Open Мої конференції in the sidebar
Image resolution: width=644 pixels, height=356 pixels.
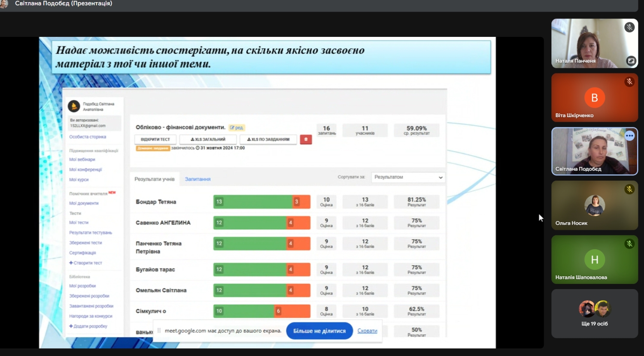pyautogui.click(x=85, y=170)
